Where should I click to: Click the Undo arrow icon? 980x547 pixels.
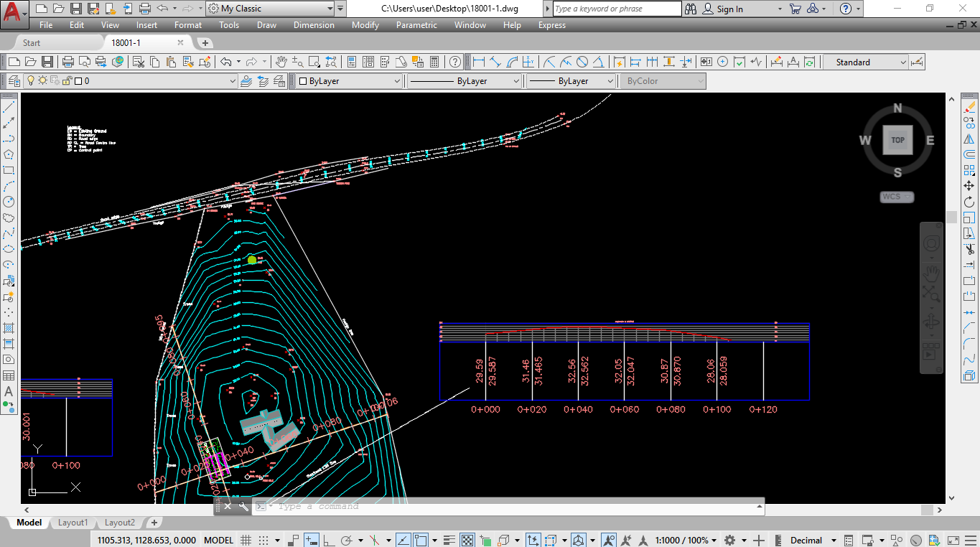(x=226, y=62)
